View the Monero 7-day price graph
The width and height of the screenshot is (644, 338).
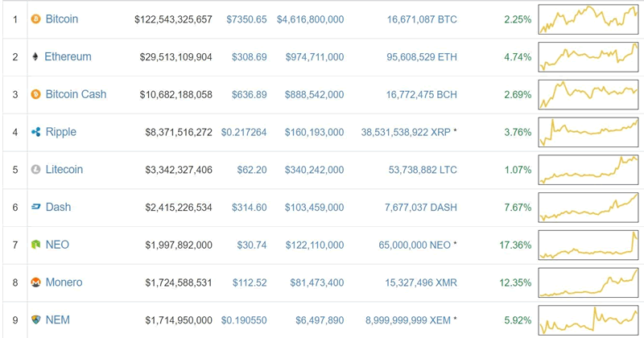(x=589, y=282)
